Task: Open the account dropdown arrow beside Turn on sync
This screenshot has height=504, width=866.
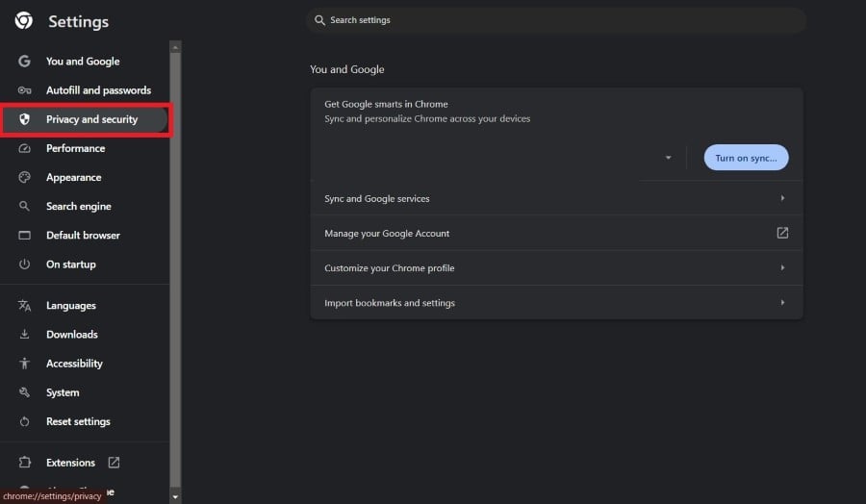Action: point(669,158)
